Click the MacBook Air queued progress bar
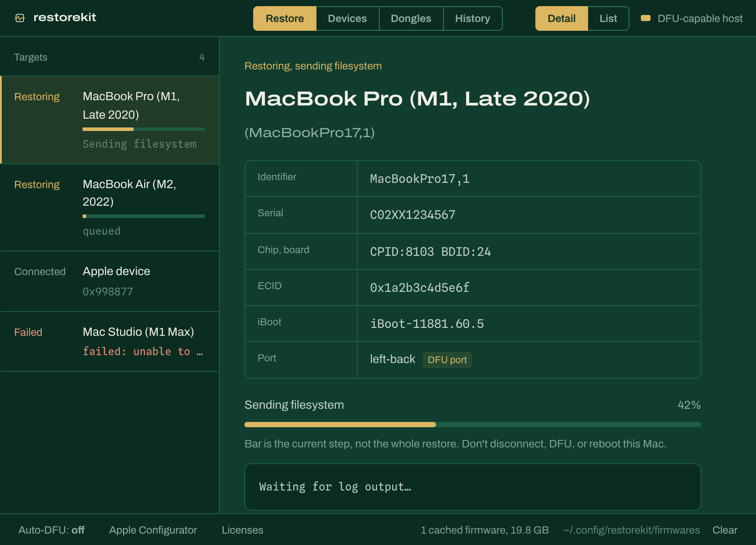The width and height of the screenshot is (756, 545). point(144,216)
